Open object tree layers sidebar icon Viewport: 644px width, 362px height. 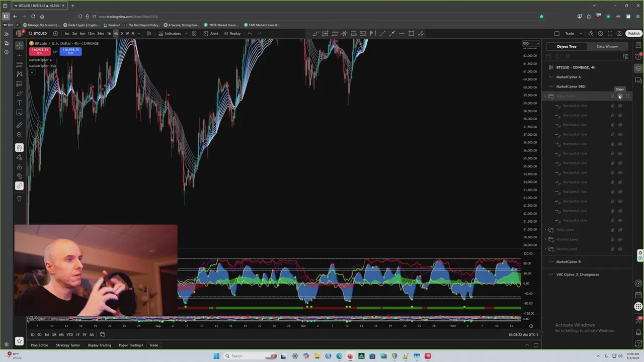pyautogui.click(x=638, y=68)
